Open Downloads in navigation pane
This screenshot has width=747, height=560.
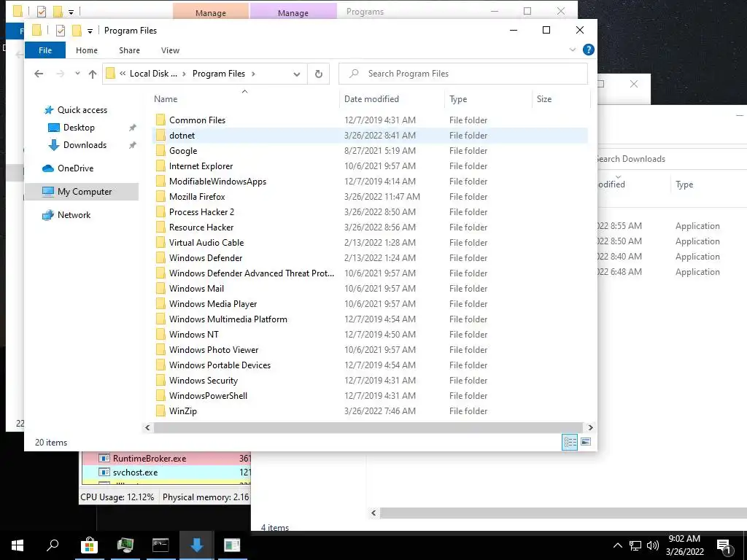pos(85,145)
